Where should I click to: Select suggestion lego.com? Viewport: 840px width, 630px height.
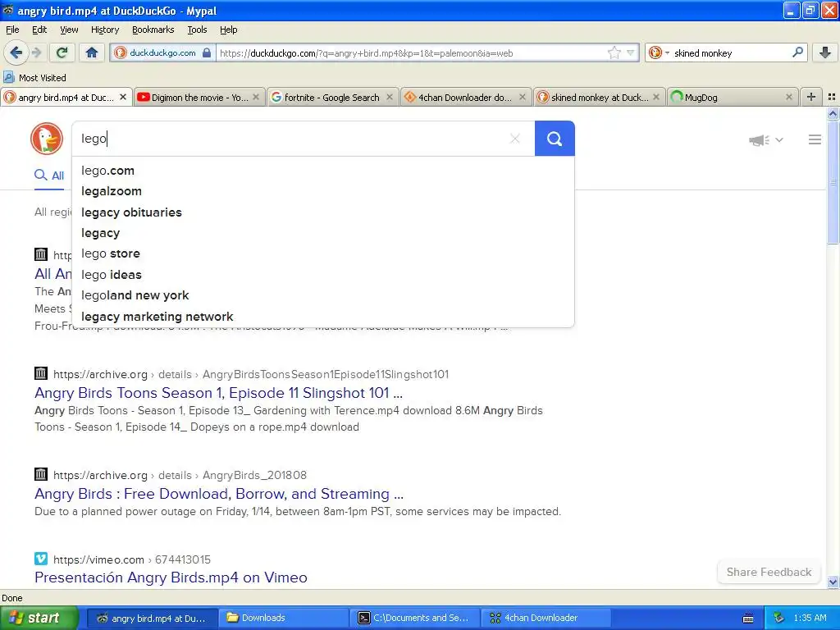323,171
